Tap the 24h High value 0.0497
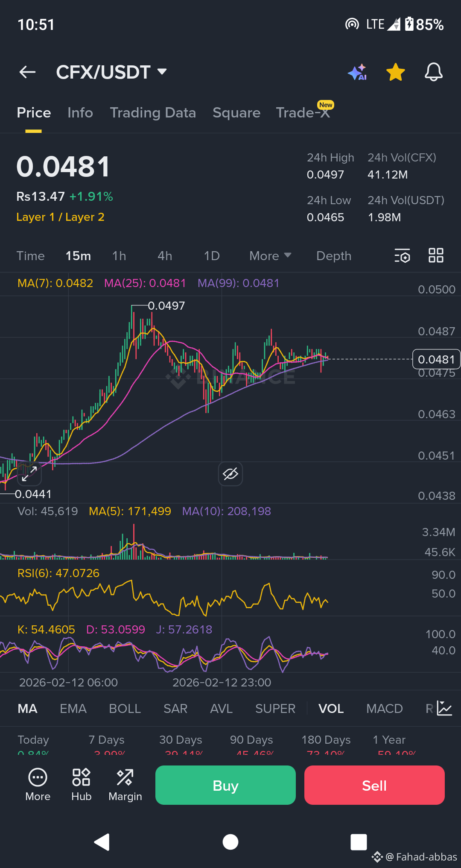 point(325,175)
